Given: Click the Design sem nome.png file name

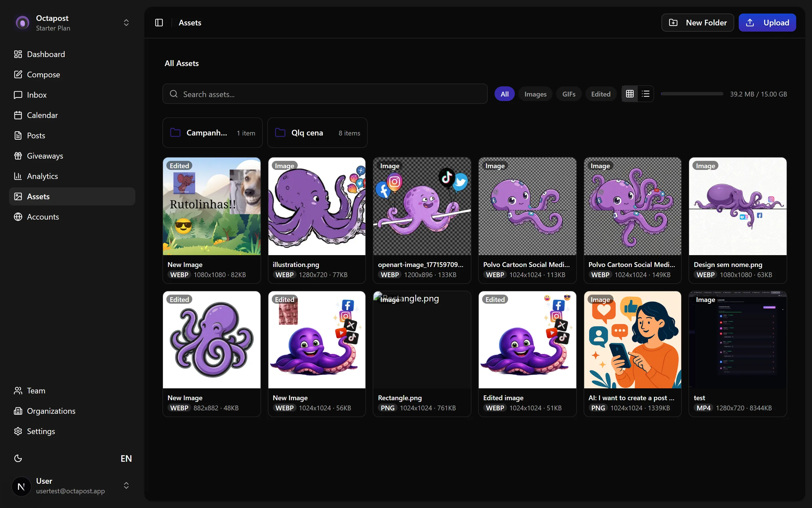Looking at the screenshot, I should pyautogui.click(x=728, y=265).
